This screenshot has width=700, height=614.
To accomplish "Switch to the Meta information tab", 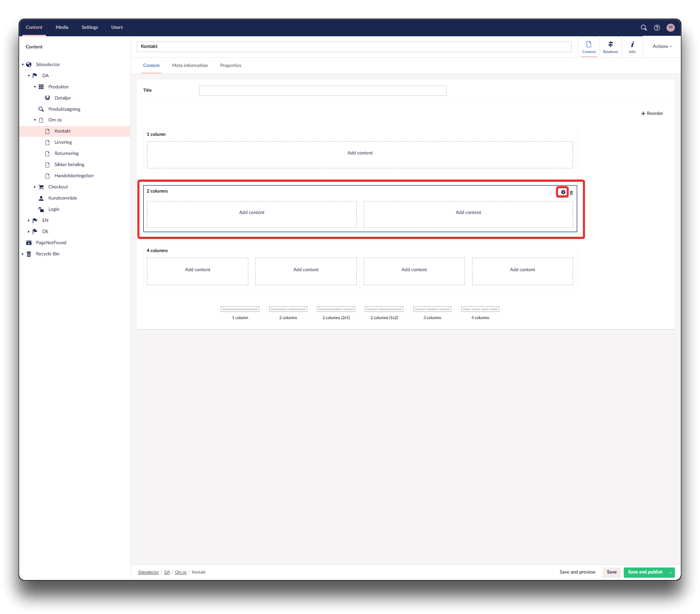I will 190,66.
